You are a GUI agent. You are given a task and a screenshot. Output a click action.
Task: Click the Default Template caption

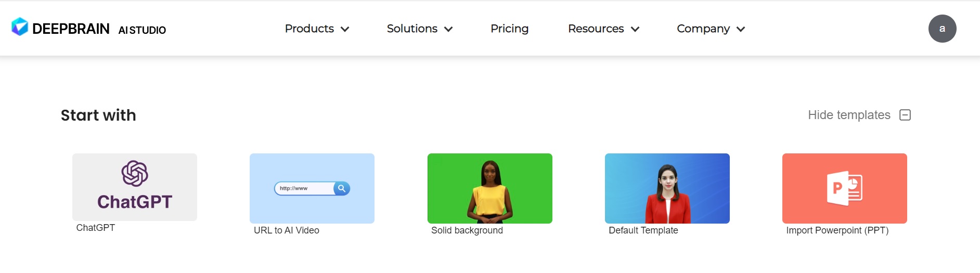(x=643, y=230)
